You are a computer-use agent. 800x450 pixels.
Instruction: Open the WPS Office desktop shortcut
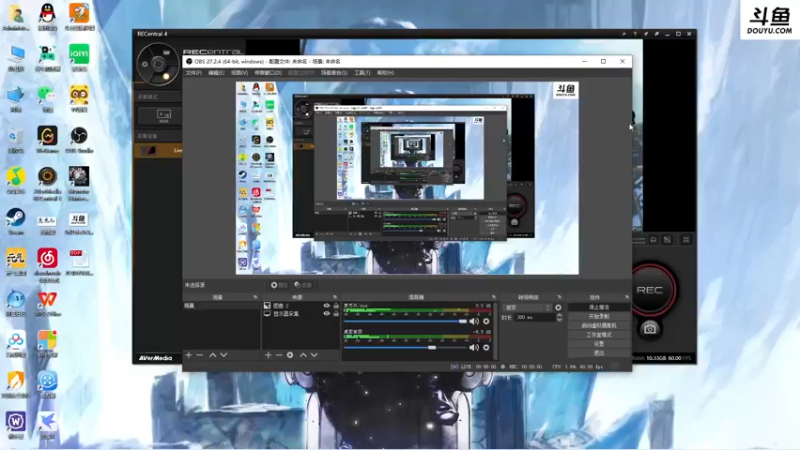(47, 303)
